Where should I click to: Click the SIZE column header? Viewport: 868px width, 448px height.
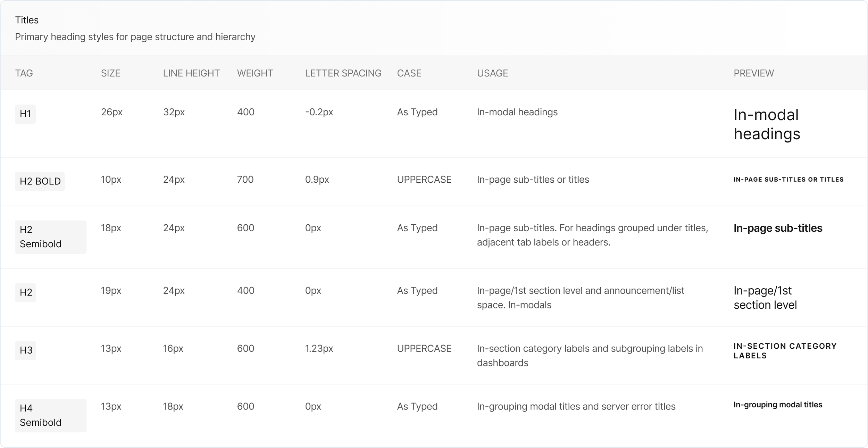pyautogui.click(x=110, y=73)
